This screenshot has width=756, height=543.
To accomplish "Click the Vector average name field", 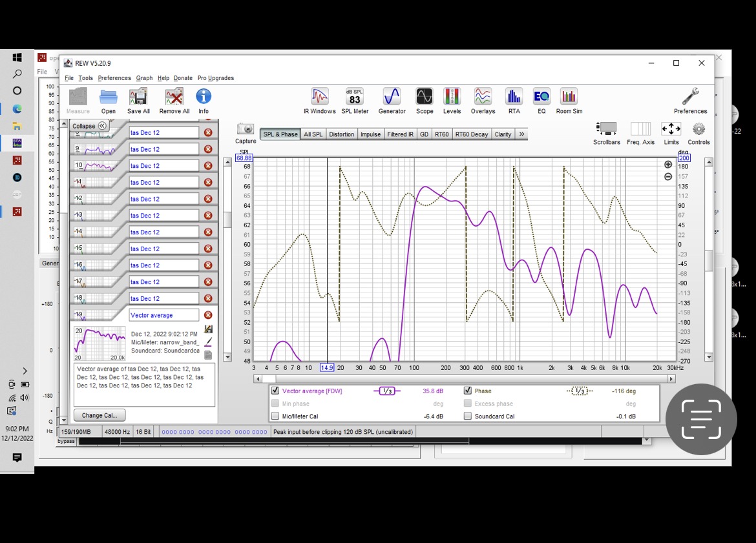I will coord(163,314).
